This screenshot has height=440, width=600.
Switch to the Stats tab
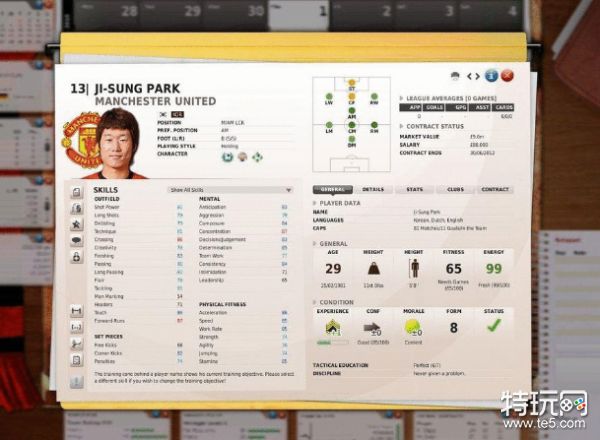pyautogui.click(x=414, y=189)
